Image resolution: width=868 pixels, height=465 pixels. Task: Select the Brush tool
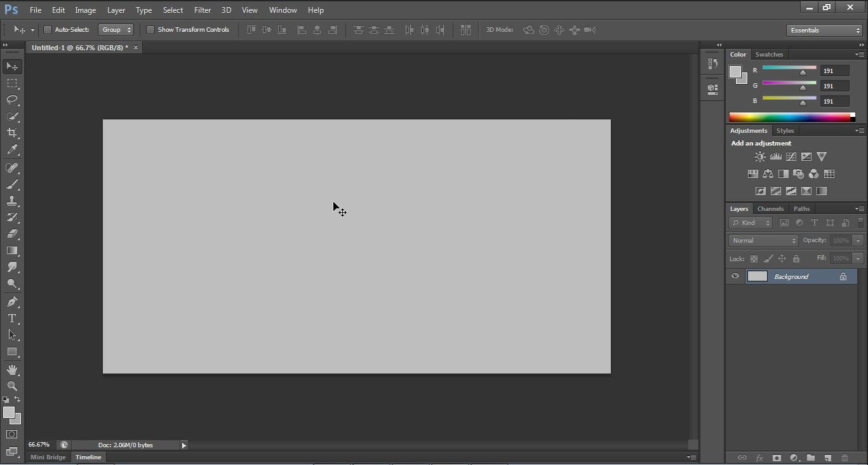[12, 184]
